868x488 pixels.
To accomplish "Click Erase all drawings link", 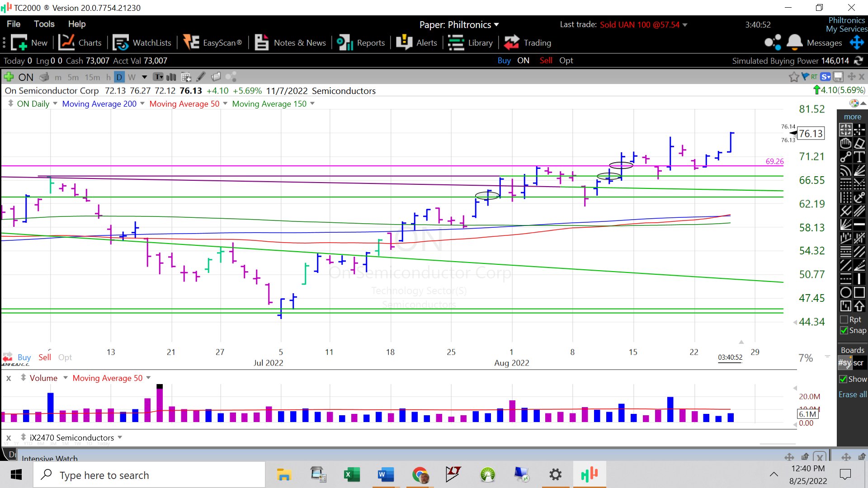I will coord(852,394).
